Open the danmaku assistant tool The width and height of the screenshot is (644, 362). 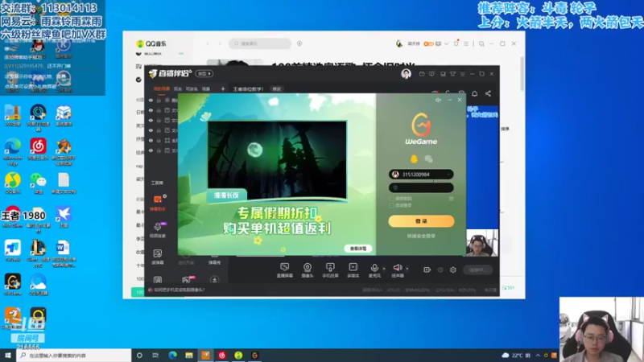tap(158, 203)
